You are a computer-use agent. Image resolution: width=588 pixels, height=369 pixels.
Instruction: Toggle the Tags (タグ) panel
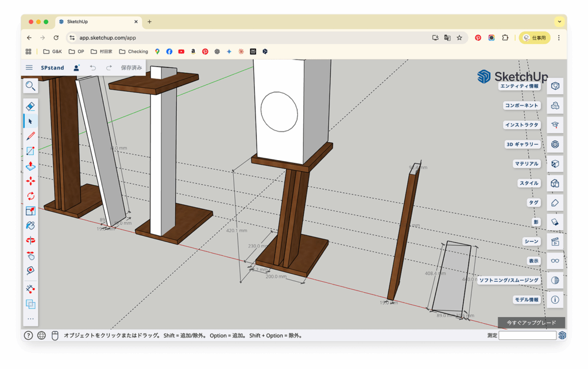point(555,203)
